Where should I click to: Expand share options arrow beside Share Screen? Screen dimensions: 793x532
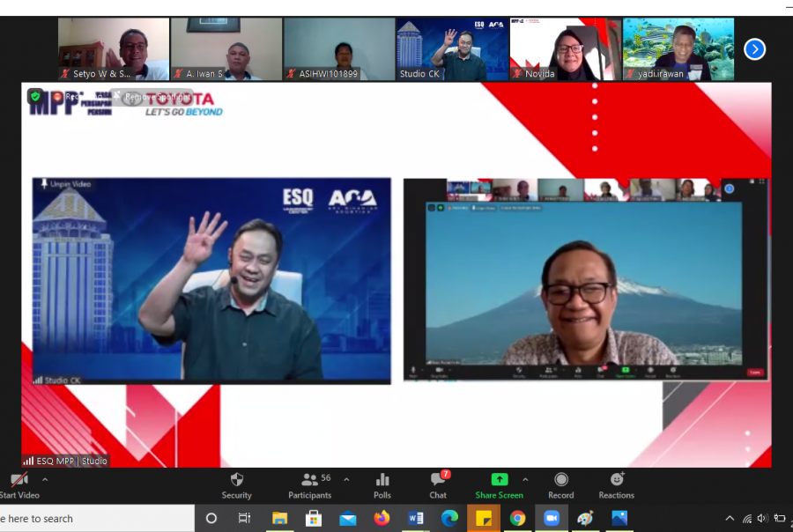[x=525, y=480]
